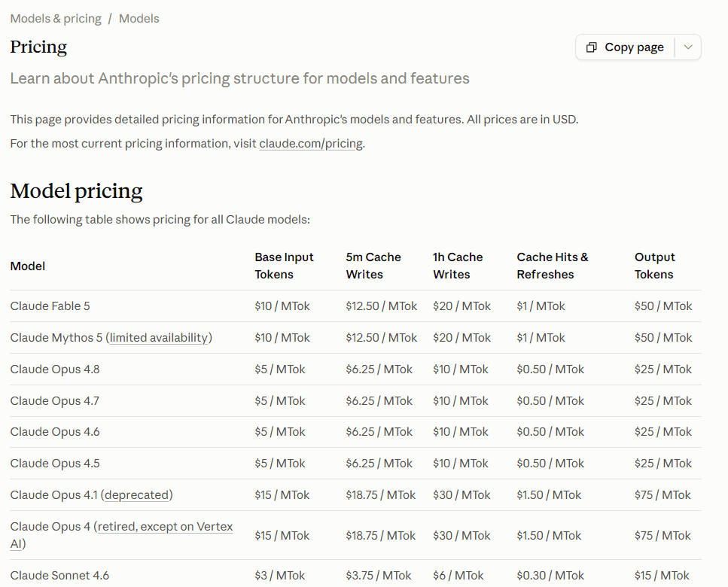Screen dimensions: 728x587
Task: Select the Claude Opus 4.8 row name
Action: coord(55,370)
